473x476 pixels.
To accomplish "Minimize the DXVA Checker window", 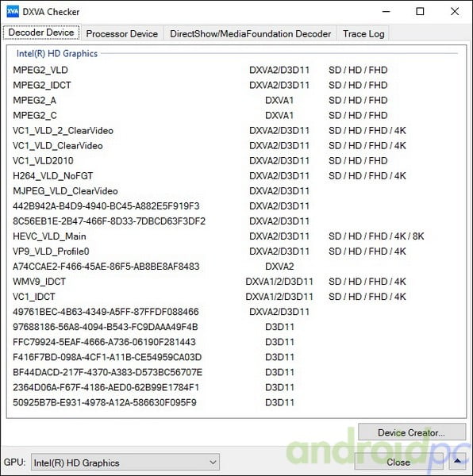I will pos(386,12).
